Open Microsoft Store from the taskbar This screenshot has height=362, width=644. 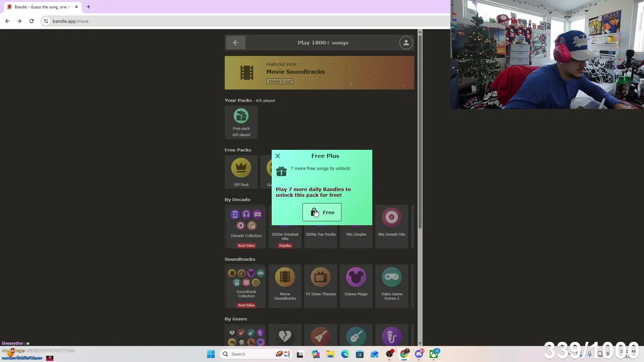click(360, 354)
